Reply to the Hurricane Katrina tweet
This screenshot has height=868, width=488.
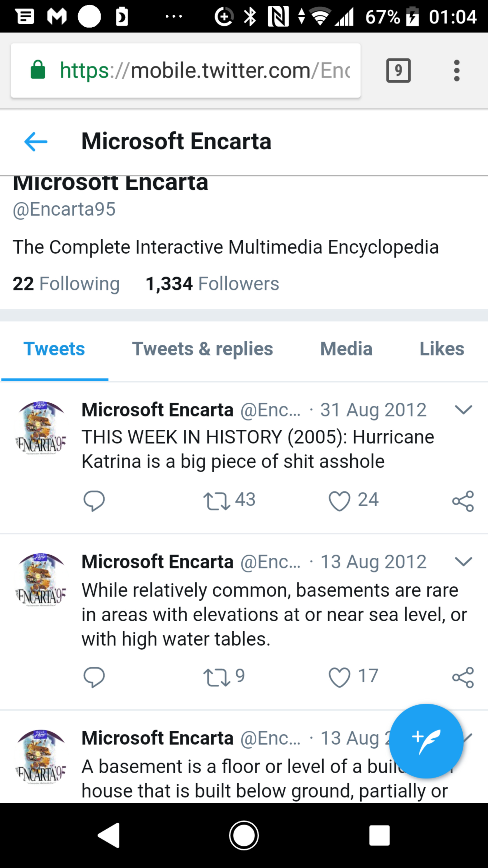click(94, 501)
